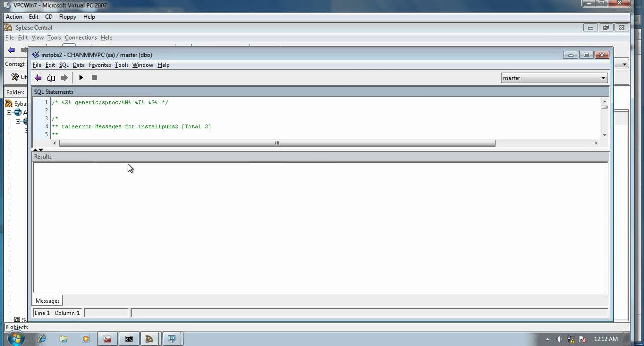The image size is (644, 346).
Task: Click the forward arrow in Interactive SQL toolbar
Action: (x=64, y=78)
